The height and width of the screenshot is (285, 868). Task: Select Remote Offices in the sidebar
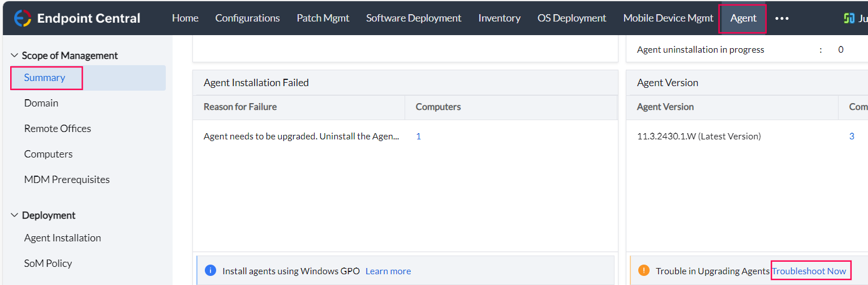tap(58, 129)
